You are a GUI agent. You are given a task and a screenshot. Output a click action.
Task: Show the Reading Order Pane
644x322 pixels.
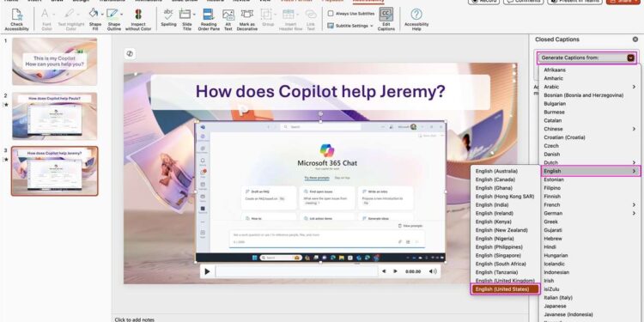pos(209,19)
